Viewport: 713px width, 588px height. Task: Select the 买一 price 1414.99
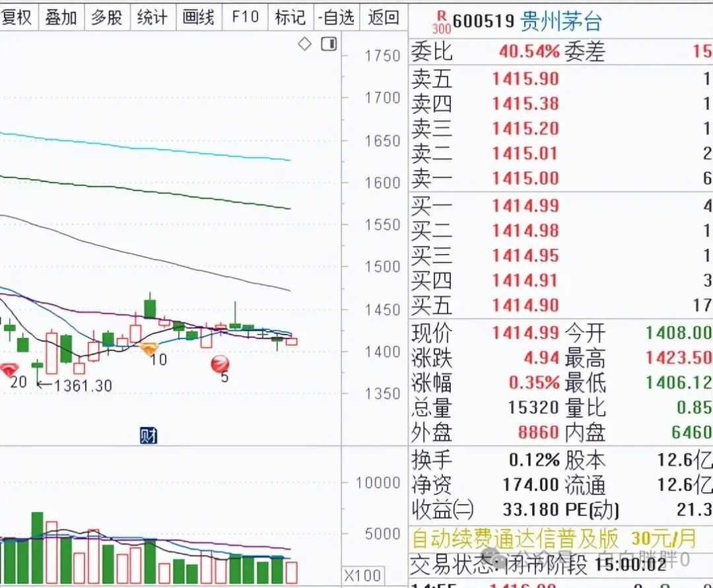point(526,206)
